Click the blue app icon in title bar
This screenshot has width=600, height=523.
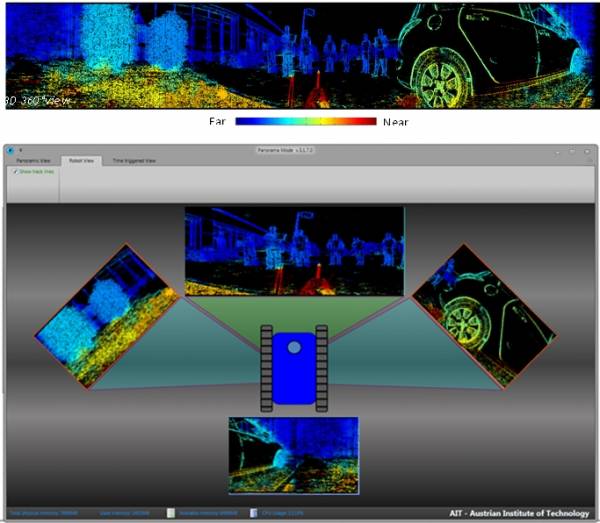click(x=10, y=151)
